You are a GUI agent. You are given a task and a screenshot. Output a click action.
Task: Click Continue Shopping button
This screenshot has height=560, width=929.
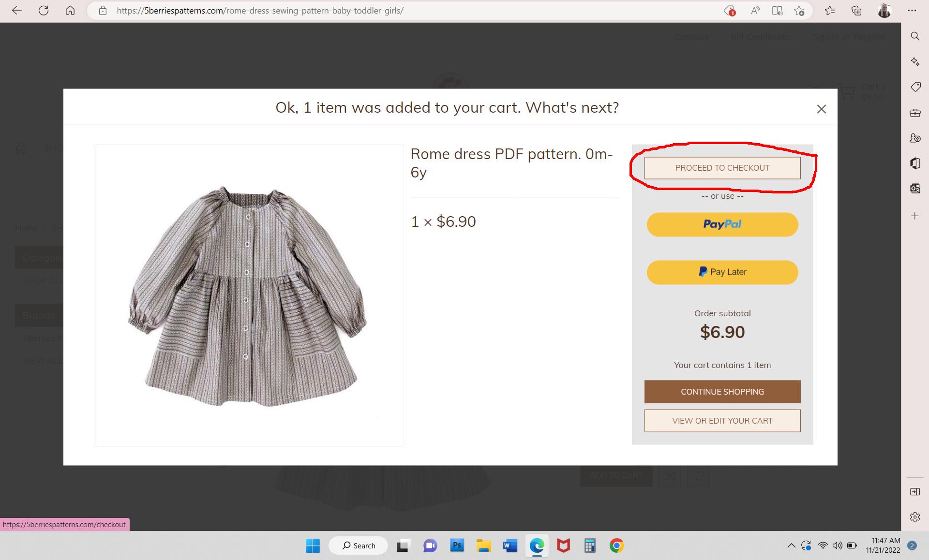[x=722, y=392]
